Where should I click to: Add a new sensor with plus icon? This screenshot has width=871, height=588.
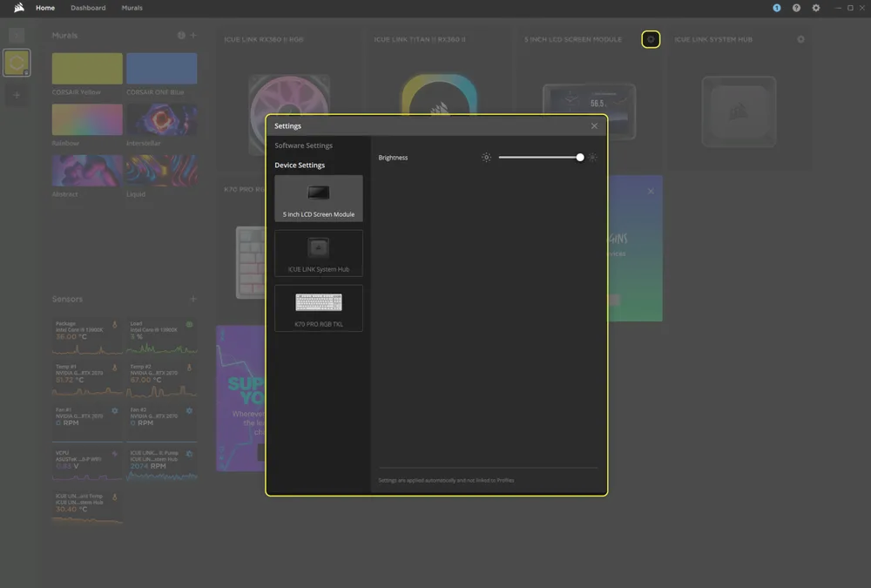(193, 299)
